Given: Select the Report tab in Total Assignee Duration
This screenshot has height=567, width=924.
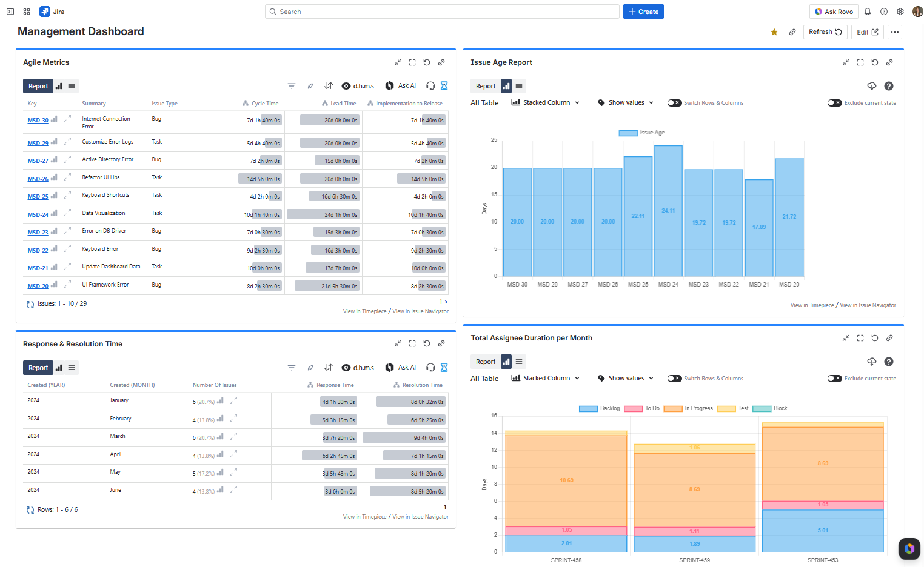Looking at the screenshot, I should click(x=486, y=361).
